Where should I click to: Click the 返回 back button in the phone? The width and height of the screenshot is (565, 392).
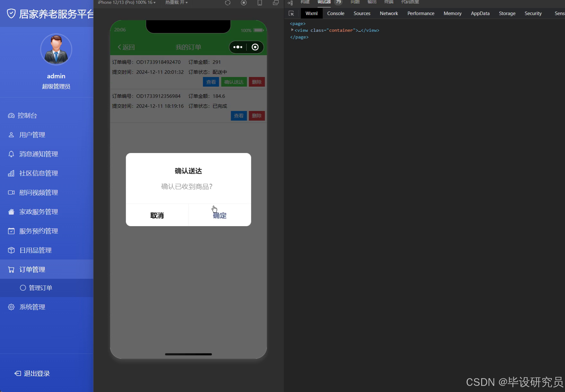[126, 47]
